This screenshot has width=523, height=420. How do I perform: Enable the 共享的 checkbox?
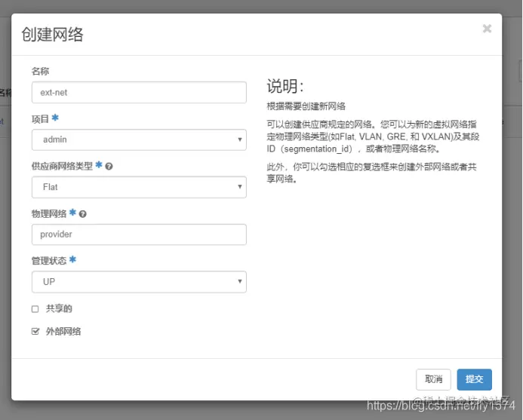35,309
